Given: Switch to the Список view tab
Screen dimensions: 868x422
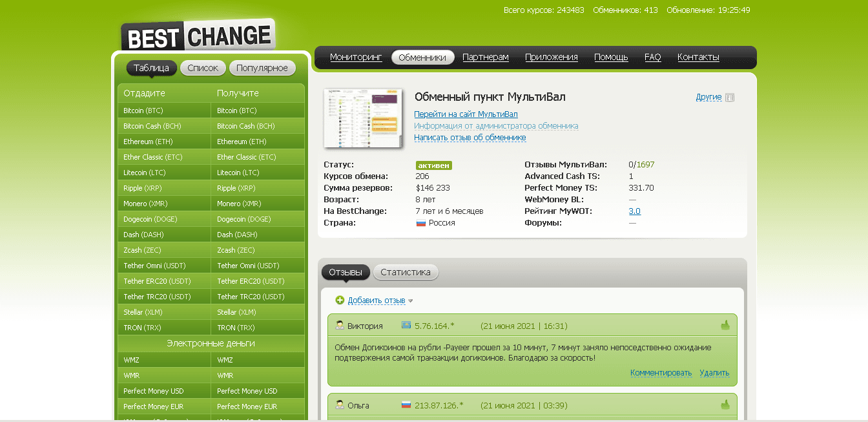Looking at the screenshot, I should pos(203,68).
